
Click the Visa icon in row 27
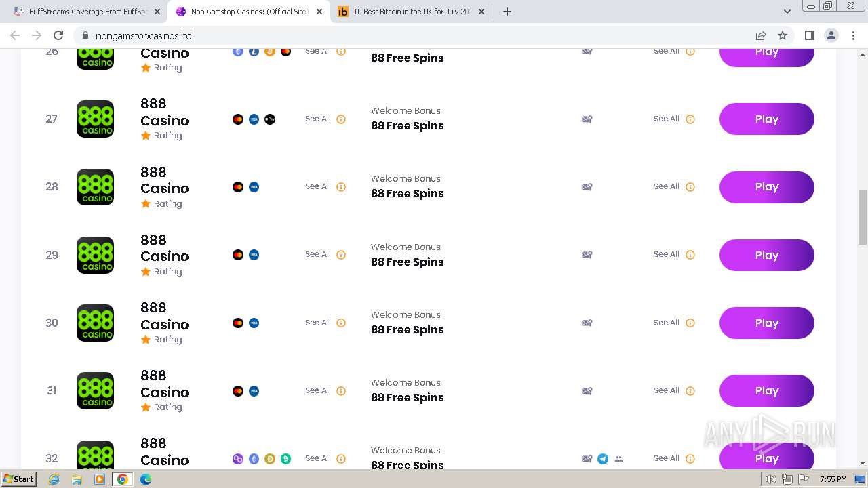[x=254, y=119]
